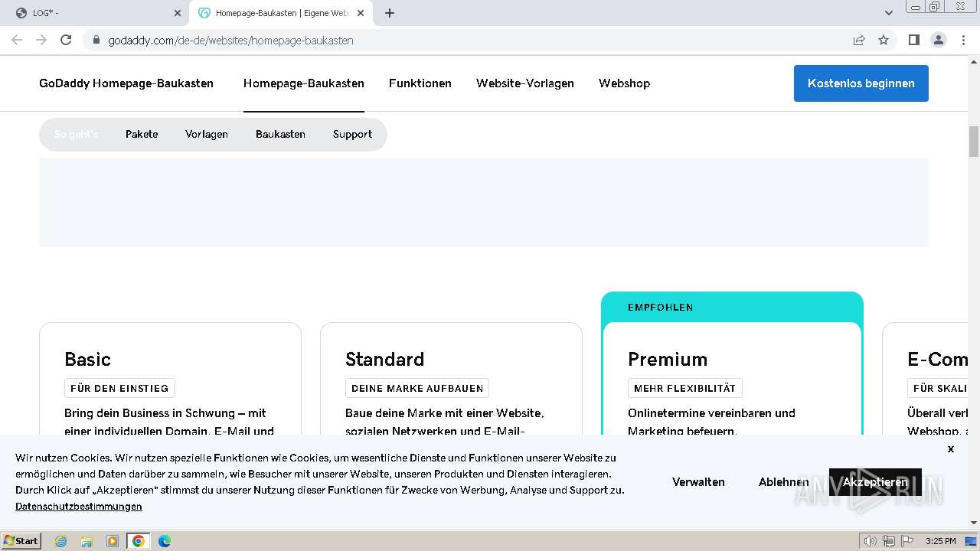Open File Explorer folder icon in taskbar

coord(87,541)
